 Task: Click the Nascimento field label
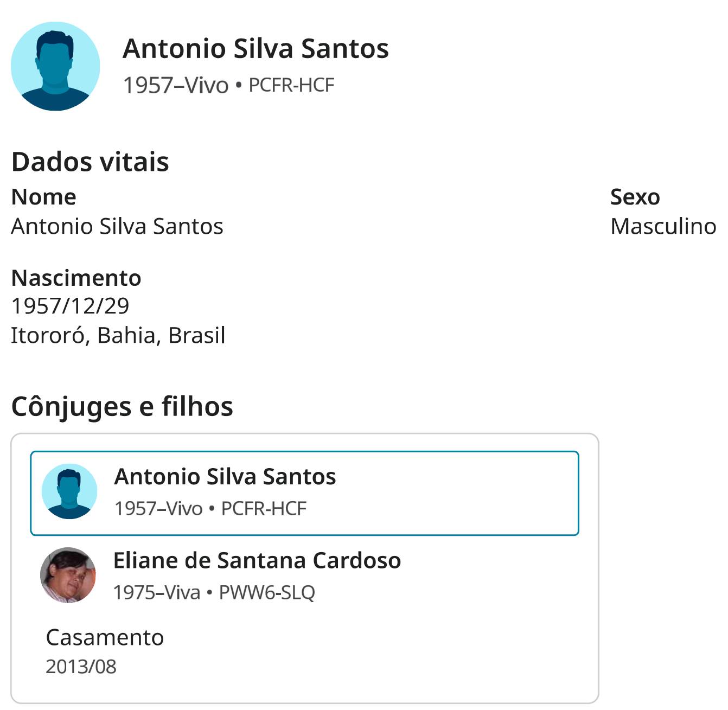point(76,278)
